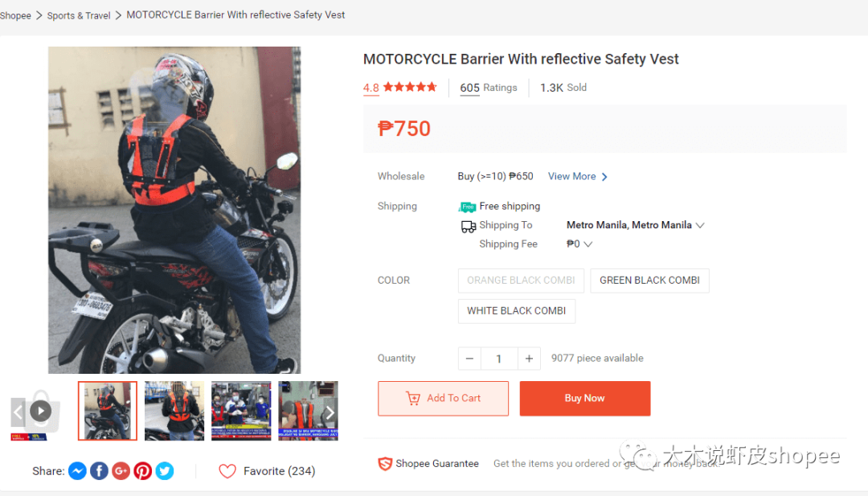Viewport: 868px width, 496px height.
Task: Click the Favorite heart icon
Action: point(227,471)
